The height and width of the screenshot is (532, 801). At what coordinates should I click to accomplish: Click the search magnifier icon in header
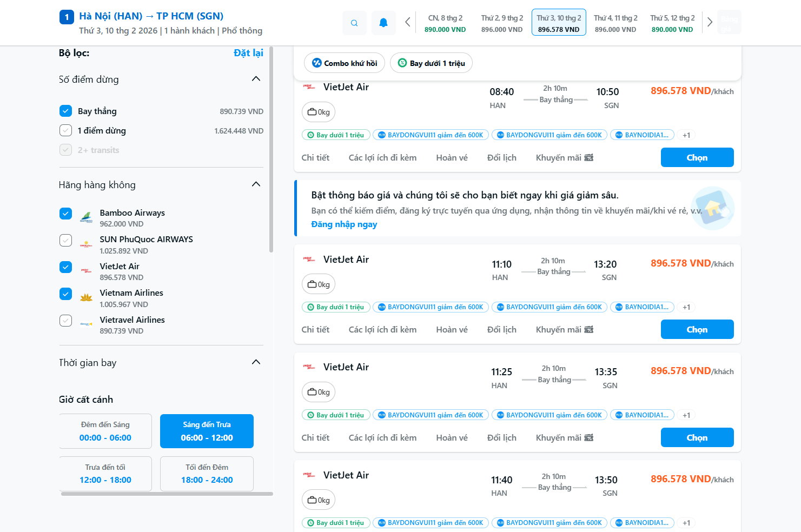(x=354, y=23)
